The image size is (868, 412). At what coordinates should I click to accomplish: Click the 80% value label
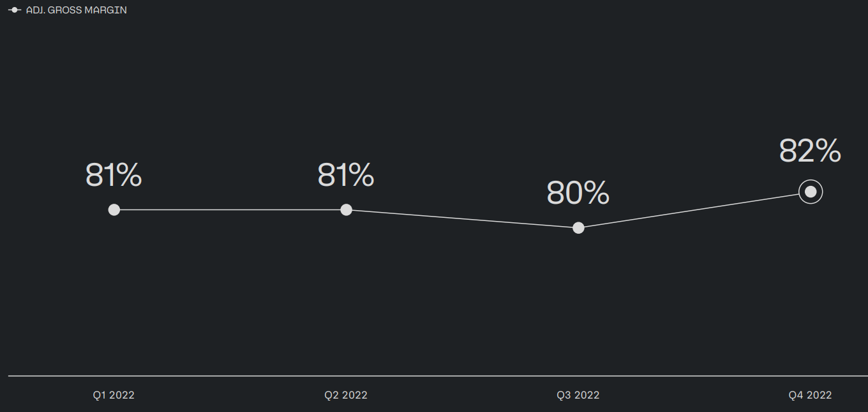(x=578, y=193)
